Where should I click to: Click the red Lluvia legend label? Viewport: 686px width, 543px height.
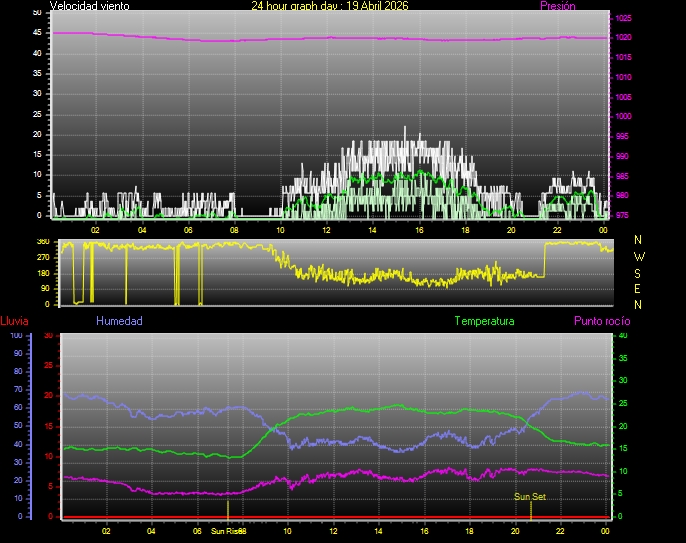[14, 321]
